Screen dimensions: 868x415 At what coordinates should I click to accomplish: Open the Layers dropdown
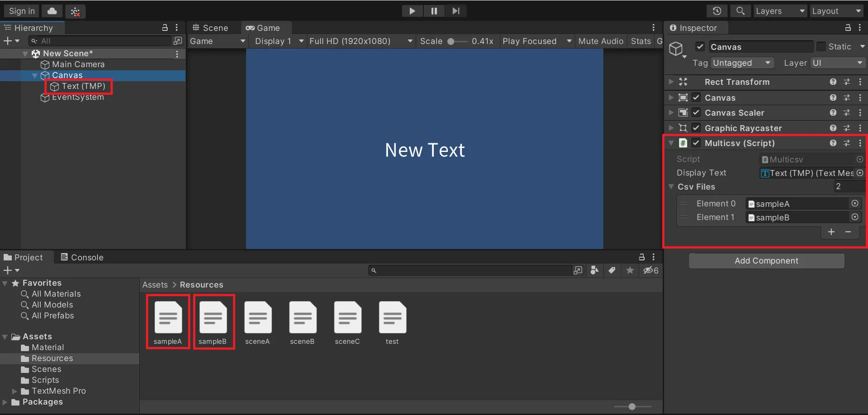click(x=780, y=11)
